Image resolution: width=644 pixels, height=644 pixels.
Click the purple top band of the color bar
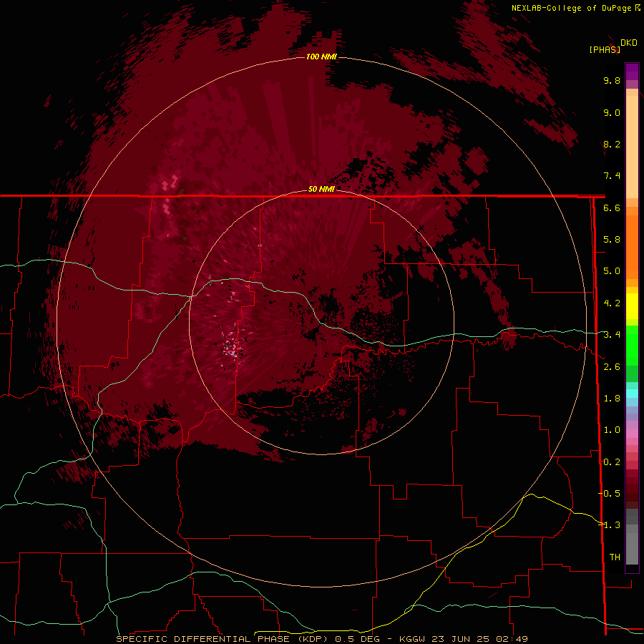pyautogui.click(x=632, y=72)
